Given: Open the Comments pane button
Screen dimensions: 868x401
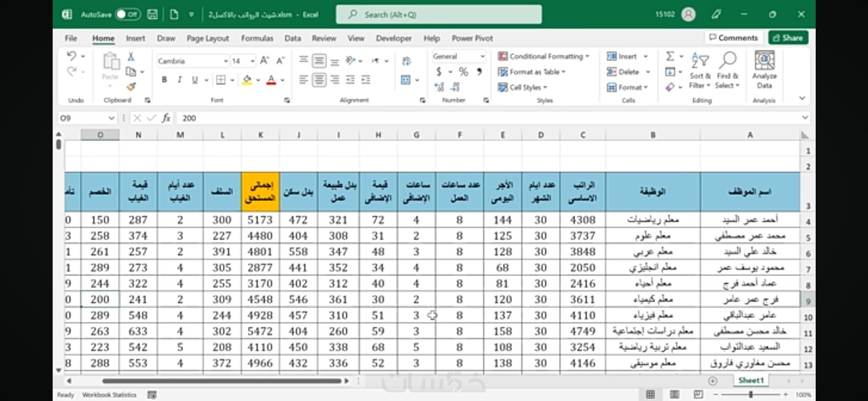Looking at the screenshot, I should pos(733,38).
